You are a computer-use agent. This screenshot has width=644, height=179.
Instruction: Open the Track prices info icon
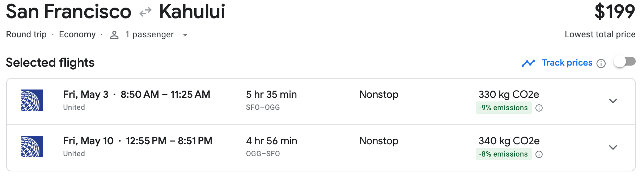point(601,64)
